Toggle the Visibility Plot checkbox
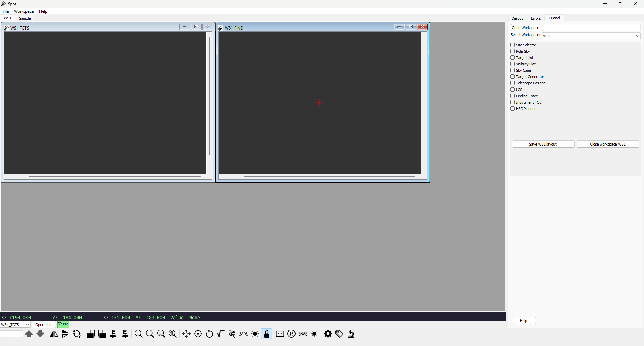Screen dimensions: 644x346 [x=513, y=64]
